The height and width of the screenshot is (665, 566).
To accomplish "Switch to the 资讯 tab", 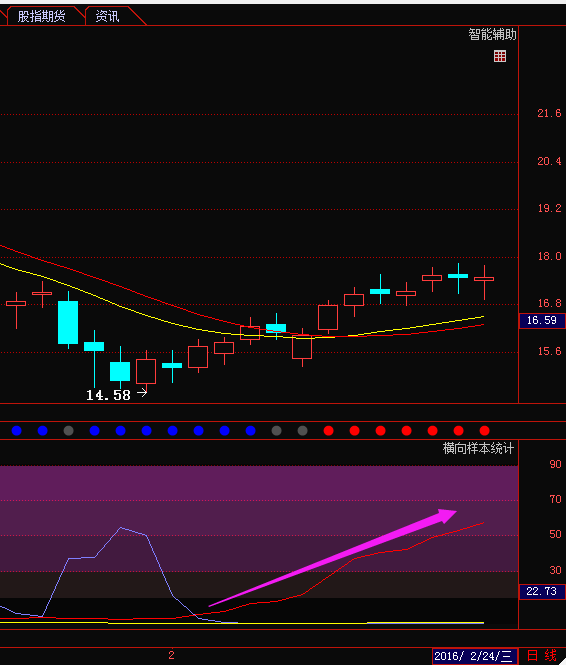I will [x=108, y=17].
